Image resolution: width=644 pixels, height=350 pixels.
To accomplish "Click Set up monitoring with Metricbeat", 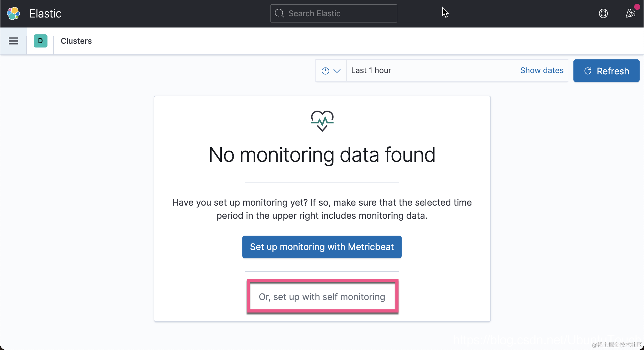I will (x=322, y=247).
